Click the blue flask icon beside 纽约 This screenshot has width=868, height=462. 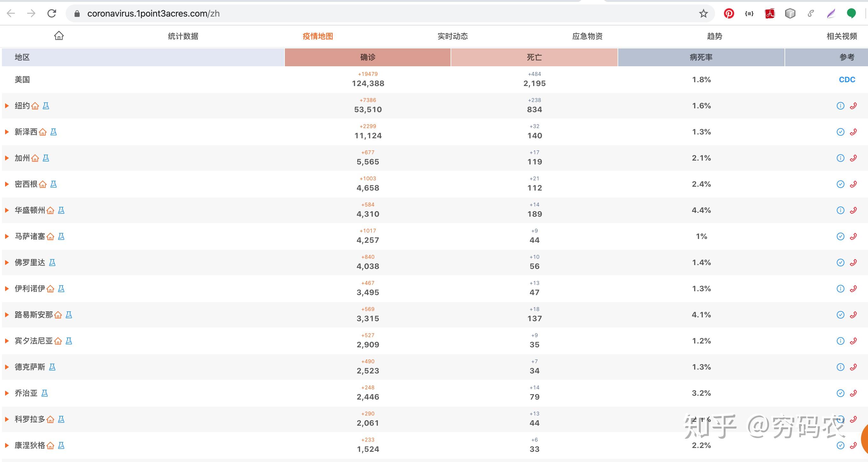click(46, 106)
